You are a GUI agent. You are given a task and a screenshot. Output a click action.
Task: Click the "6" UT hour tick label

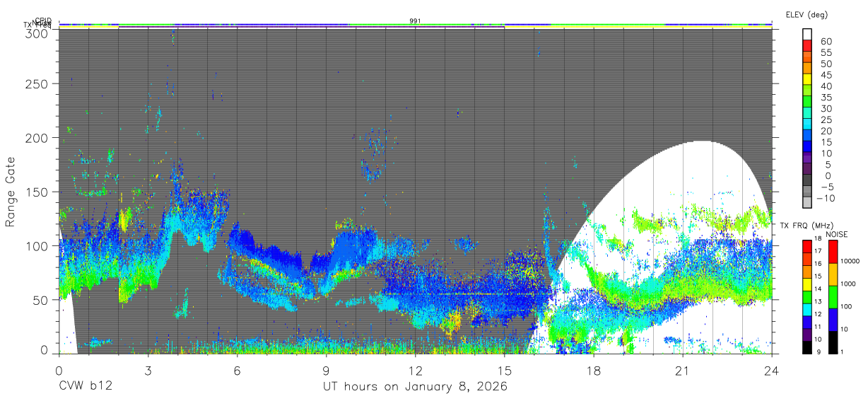(237, 371)
